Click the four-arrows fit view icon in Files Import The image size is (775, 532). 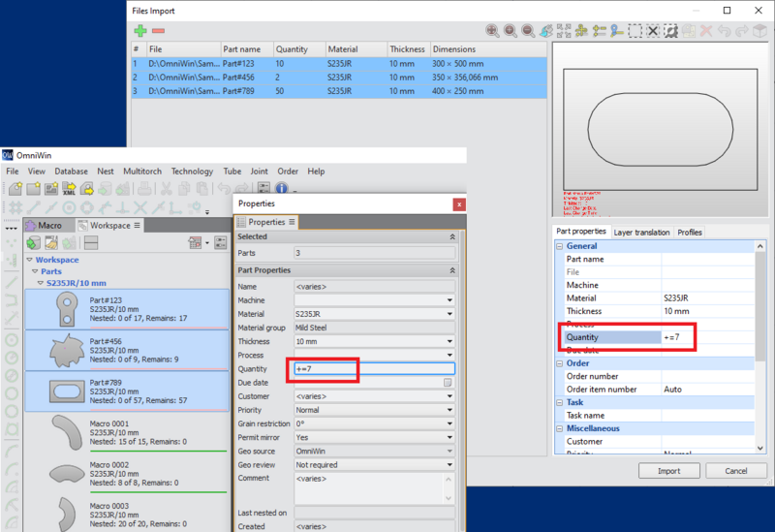564,31
